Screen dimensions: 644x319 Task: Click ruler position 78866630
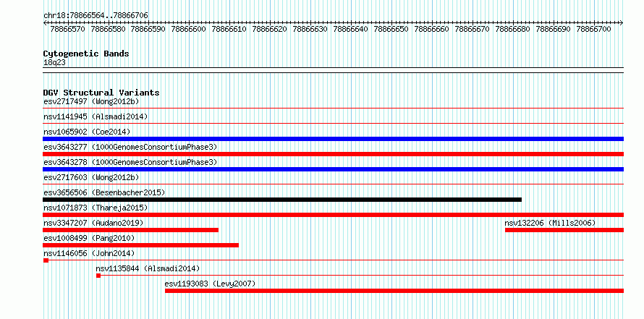[310, 29]
